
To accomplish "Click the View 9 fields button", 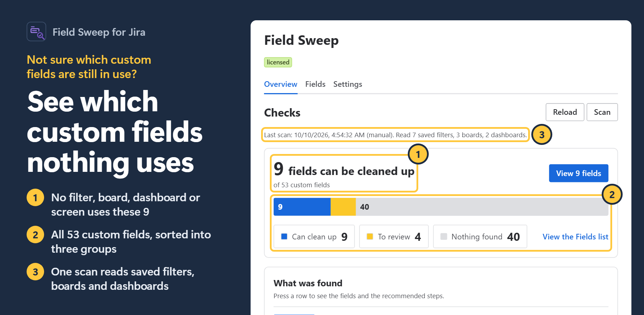I will click(579, 173).
